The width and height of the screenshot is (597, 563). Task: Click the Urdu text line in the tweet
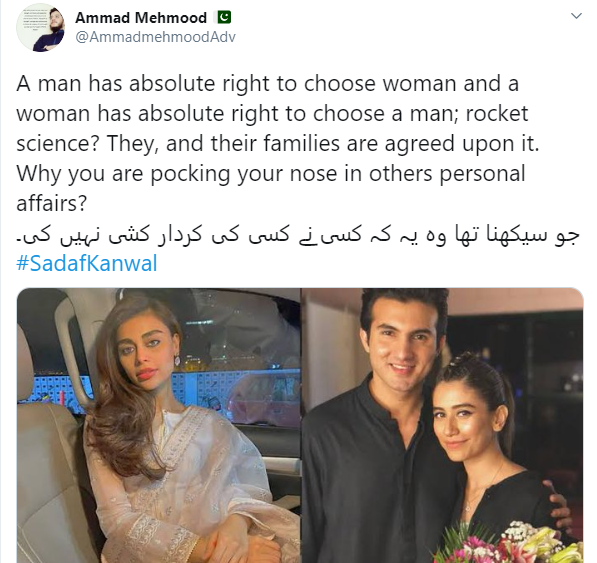tap(298, 234)
